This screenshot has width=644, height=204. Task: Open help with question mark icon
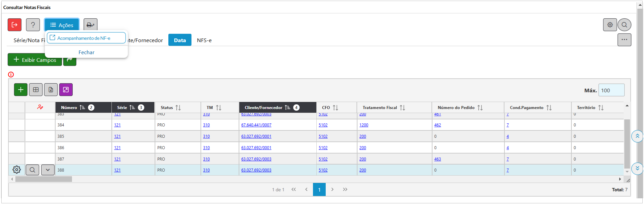click(x=33, y=25)
